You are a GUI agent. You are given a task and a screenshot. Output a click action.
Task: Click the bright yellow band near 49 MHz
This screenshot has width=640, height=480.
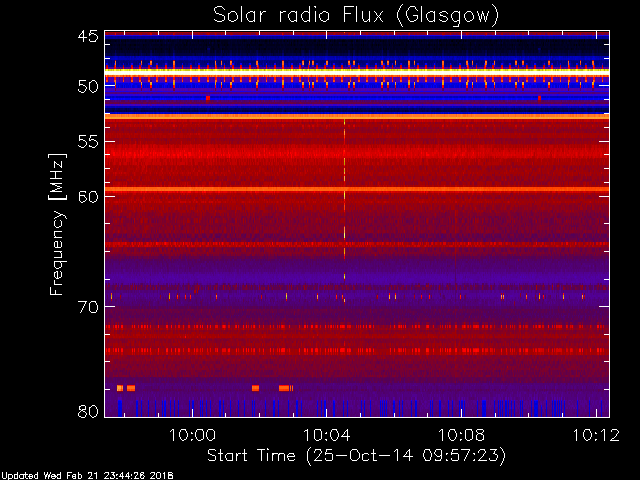(x=357, y=71)
